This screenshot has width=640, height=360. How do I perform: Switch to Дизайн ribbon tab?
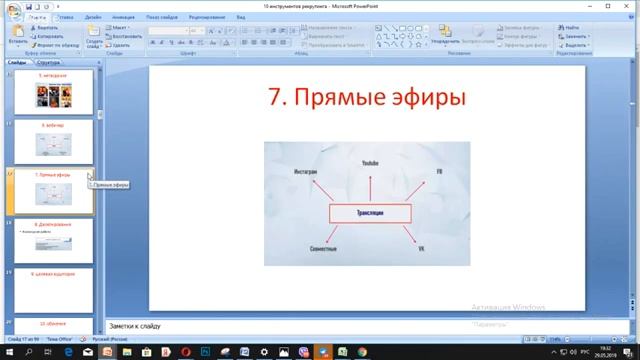click(x=93, y=18)
